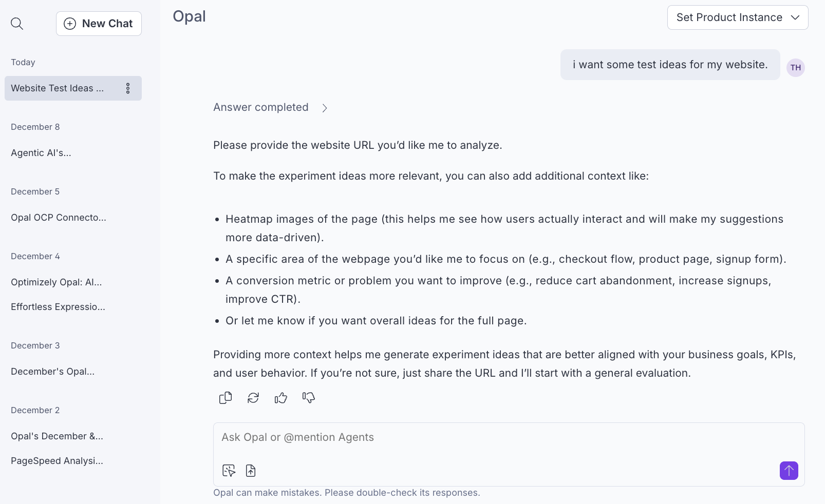825x504 pixels.
Task: Upload a file using the file upload icon
Action: (x=251, y=470)
